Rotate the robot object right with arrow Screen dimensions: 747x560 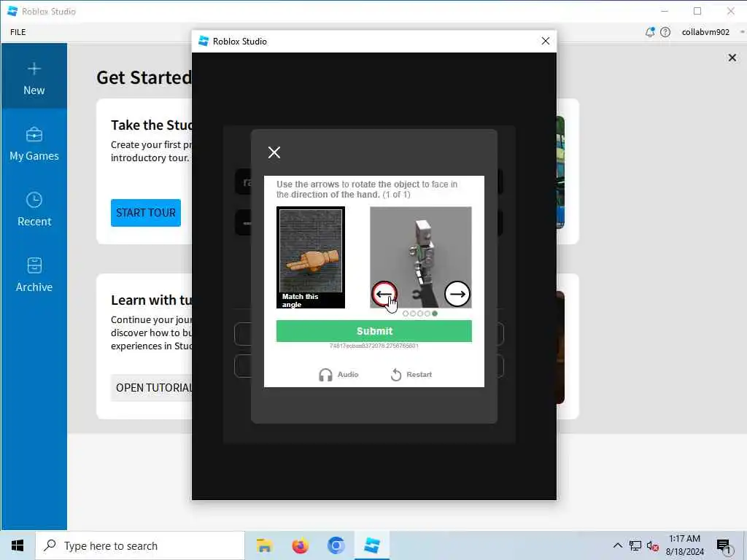[457, 294]
